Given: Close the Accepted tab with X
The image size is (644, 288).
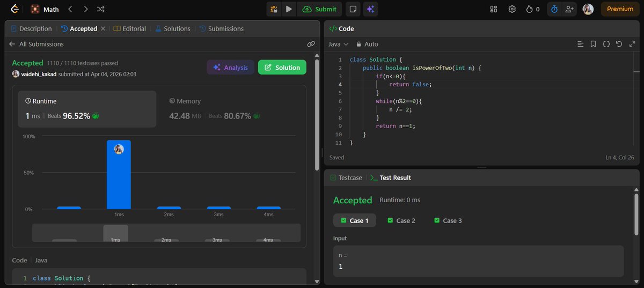Looking at the screenshot, I should [x=103, y=28].
